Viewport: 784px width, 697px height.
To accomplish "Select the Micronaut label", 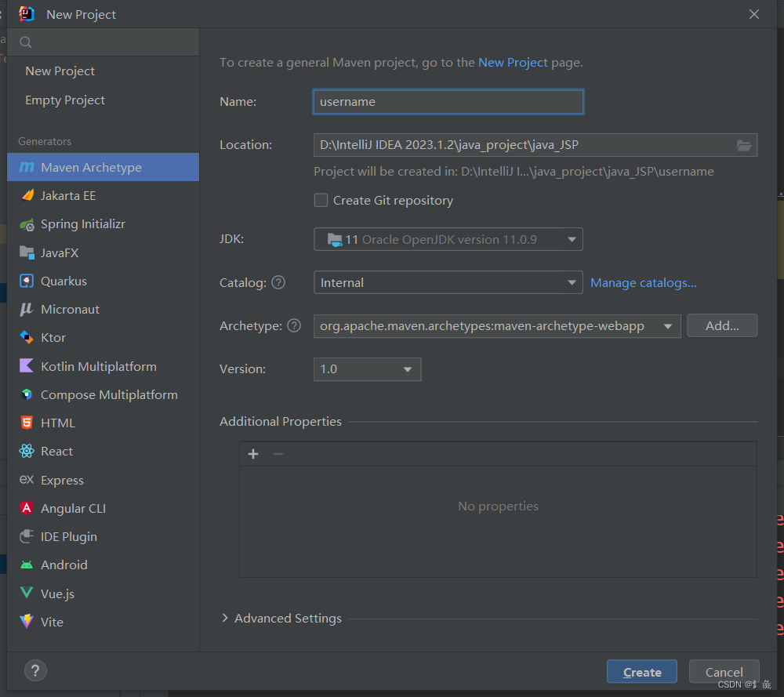I will pos(70,310).
